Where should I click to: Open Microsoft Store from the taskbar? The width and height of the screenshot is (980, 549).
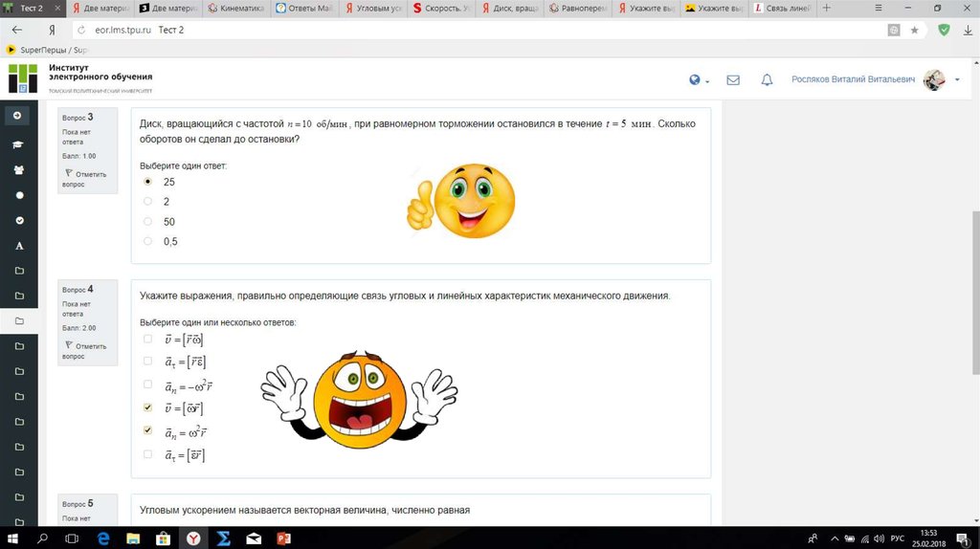(x=163, y=538)
